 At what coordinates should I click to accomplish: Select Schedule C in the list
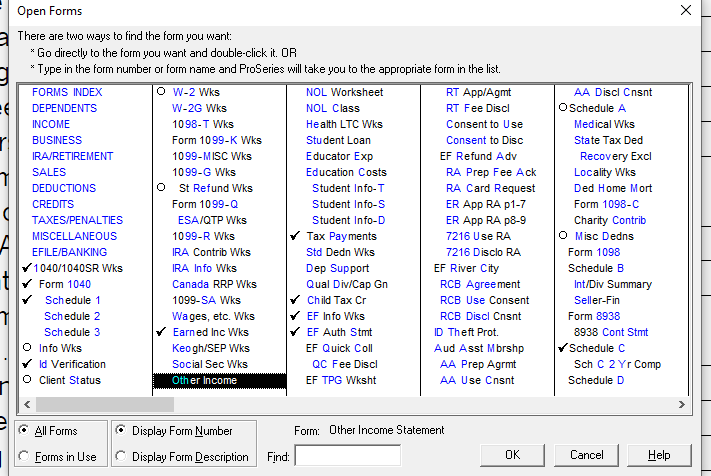[596, 348]
